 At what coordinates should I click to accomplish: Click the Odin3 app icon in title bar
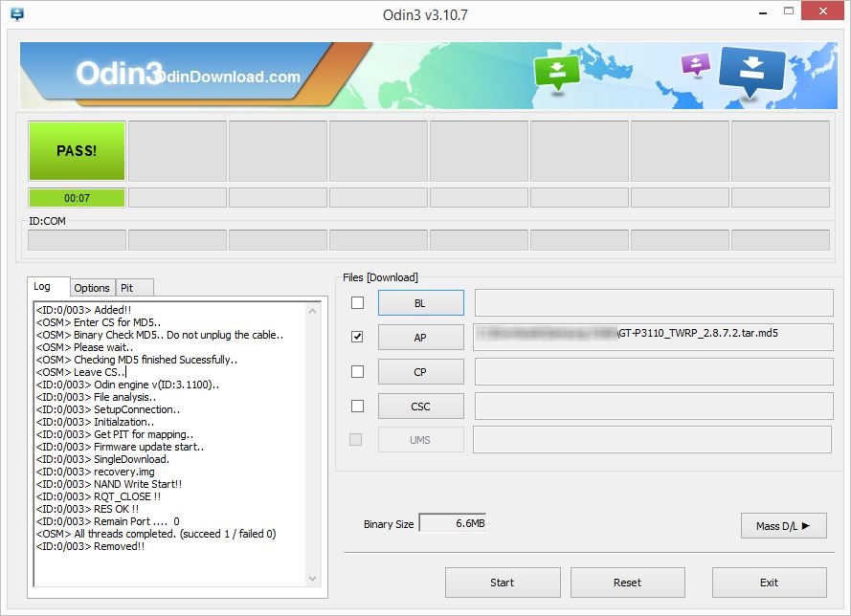(x=17, y=14)
